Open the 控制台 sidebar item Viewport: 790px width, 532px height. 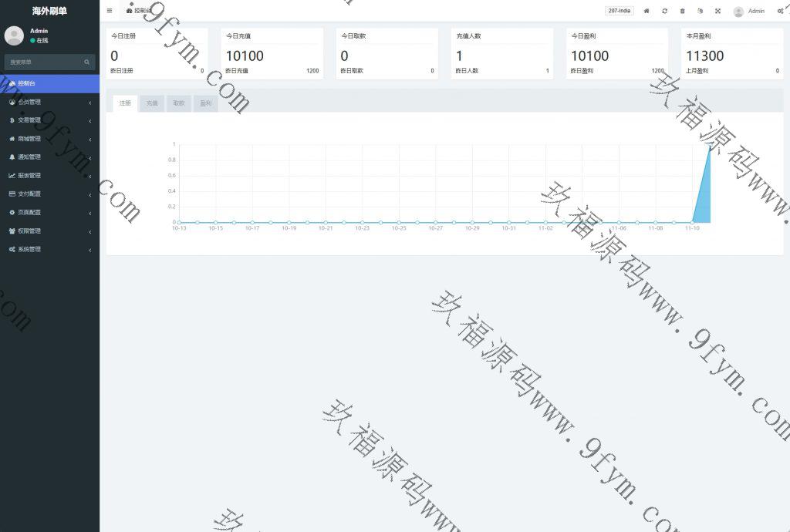pyautogui.click(x=49, y=83)
